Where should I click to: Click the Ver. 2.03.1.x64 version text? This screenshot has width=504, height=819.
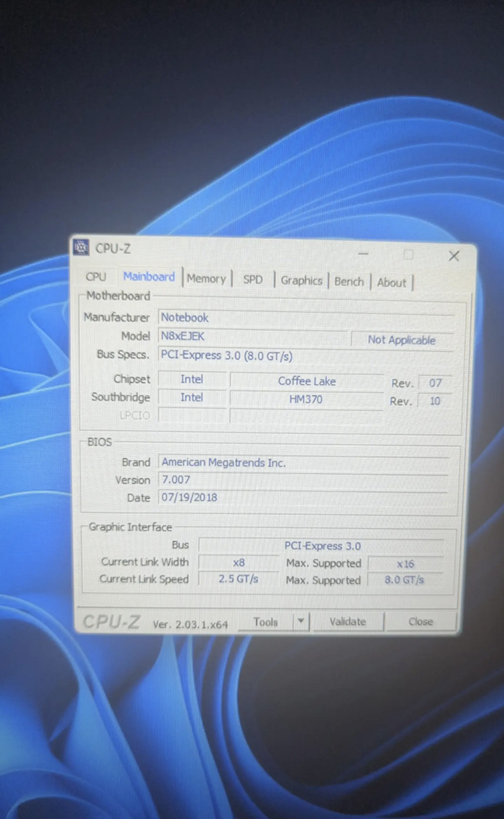pyautogui.click(x=190, y=625)
